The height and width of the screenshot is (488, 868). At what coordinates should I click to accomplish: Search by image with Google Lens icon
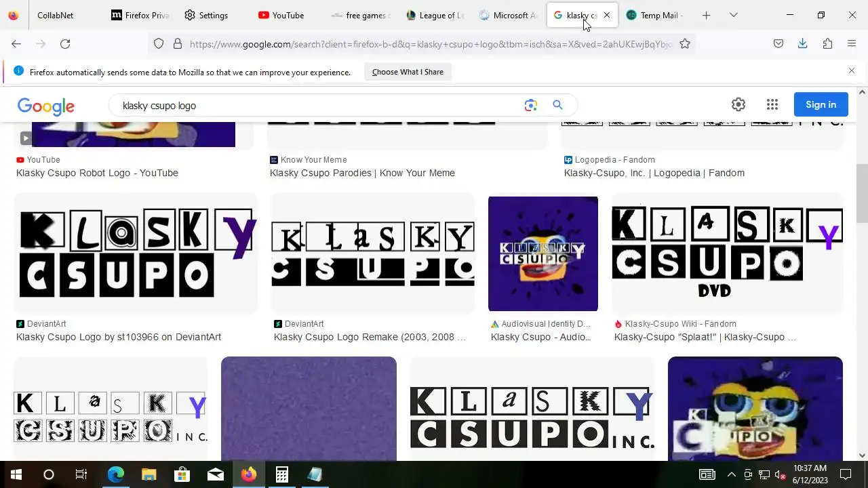pos(530,105)
